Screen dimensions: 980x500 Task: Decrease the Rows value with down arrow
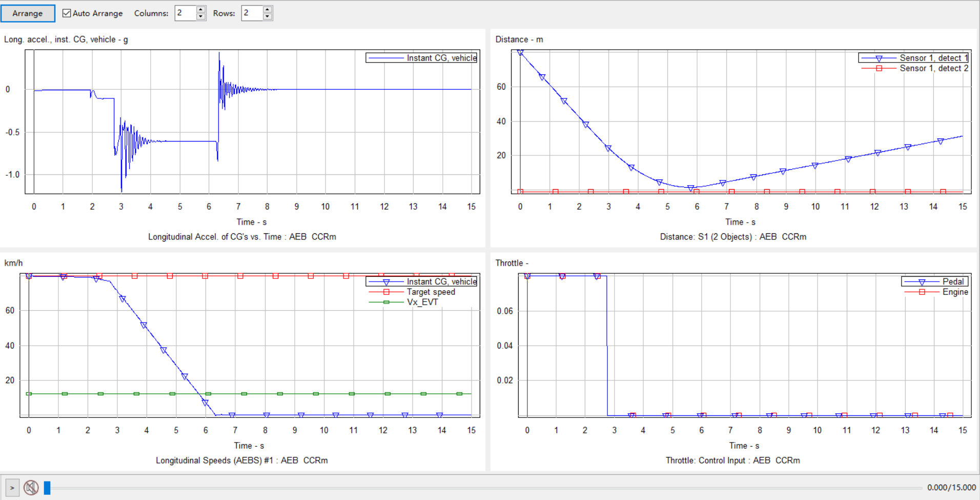coord(267,17)
